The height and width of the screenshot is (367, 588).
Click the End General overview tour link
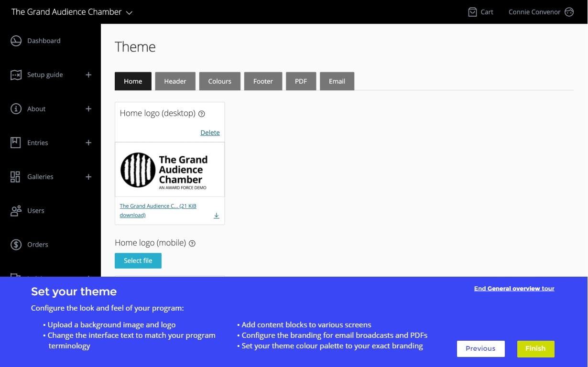click(514, 289)
